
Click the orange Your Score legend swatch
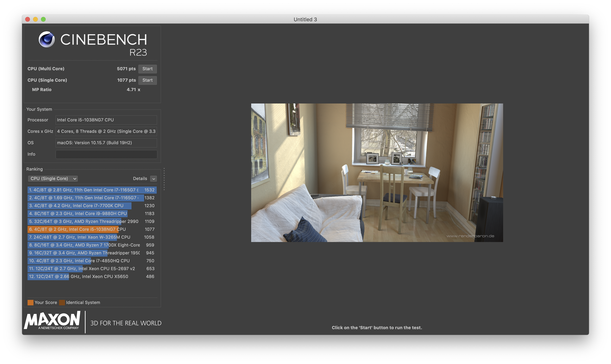(31, 303)
